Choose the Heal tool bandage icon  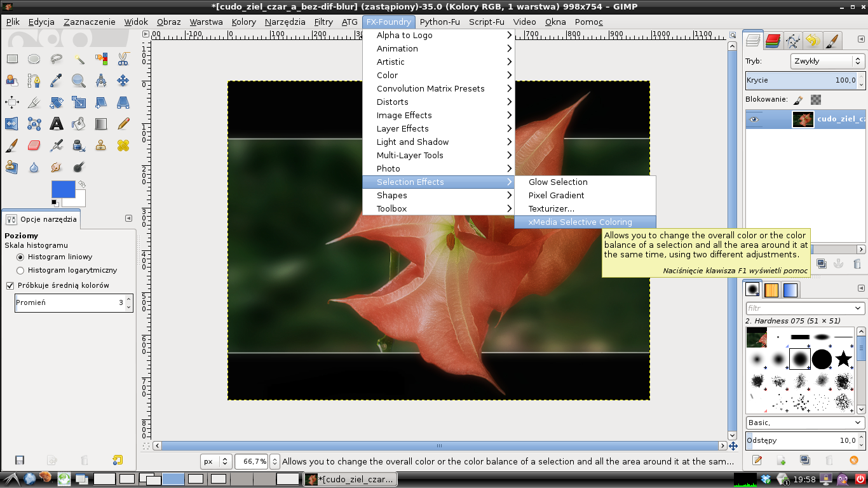click(123, 146)
